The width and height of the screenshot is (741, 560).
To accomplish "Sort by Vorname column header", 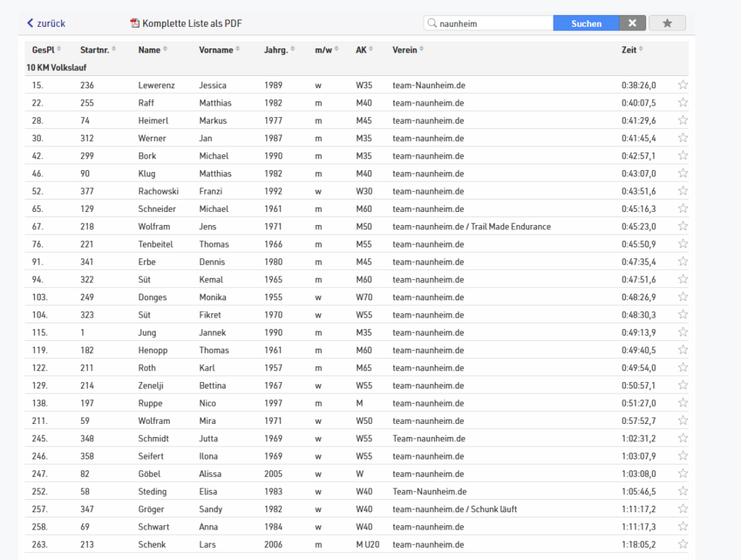I will tap(219, 50).
